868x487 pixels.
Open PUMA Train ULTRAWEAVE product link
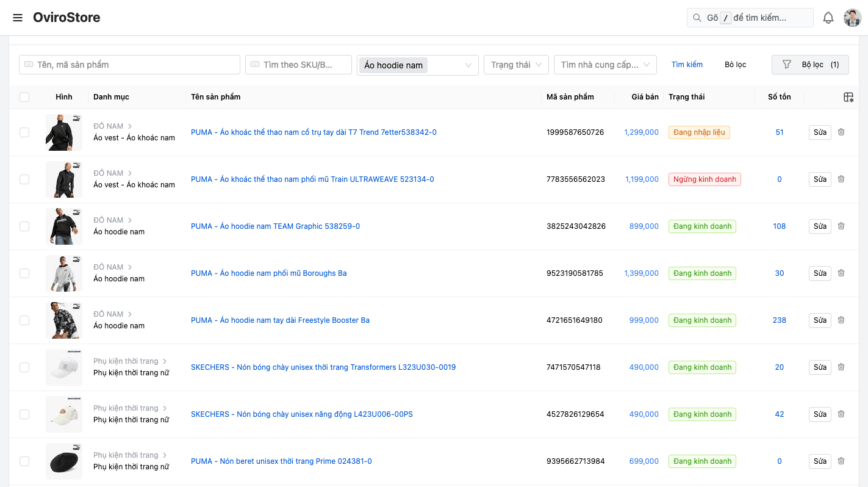pyautogui.click(x=312, y=179)
